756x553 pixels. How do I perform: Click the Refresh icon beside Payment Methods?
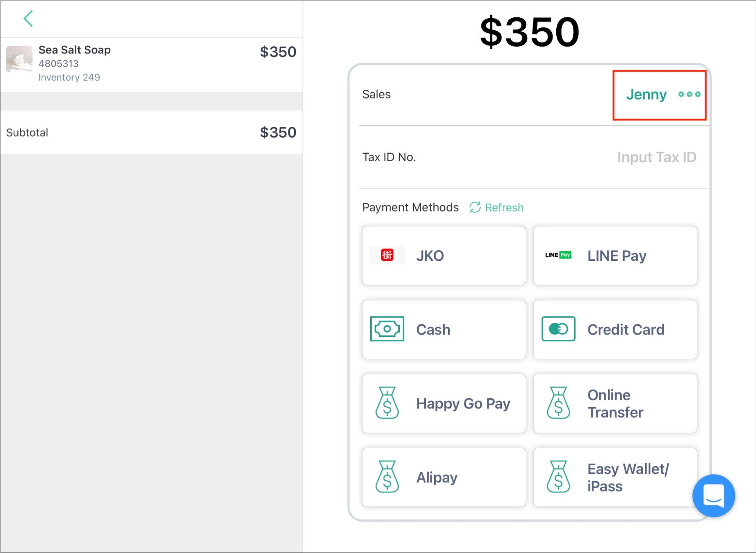475,207
